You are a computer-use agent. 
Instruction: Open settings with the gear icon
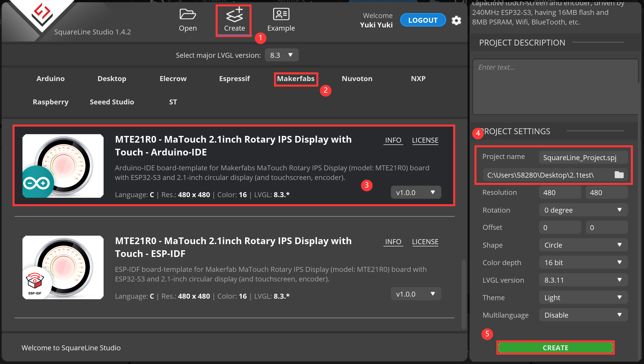pyautogui.click(x=456, y=20)
